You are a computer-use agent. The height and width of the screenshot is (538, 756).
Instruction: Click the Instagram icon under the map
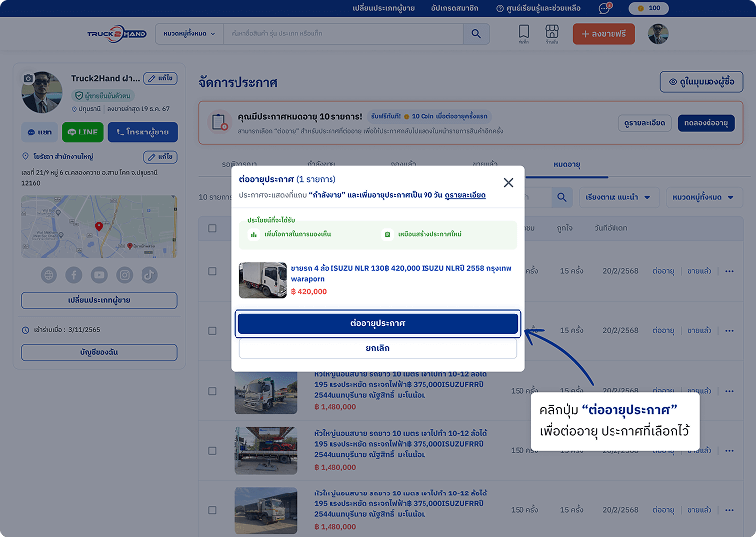coord(124,274)
